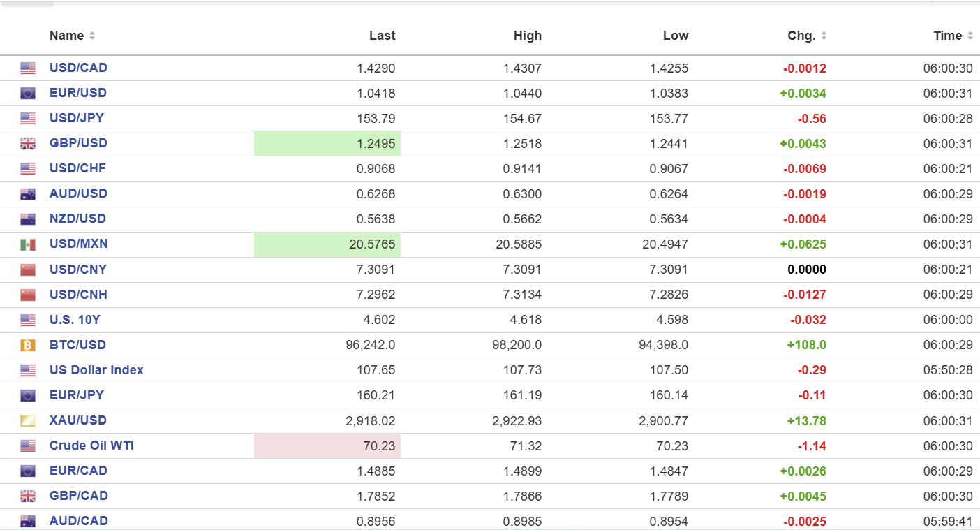980x530 pixels.
Task: Click the highlighted Crude Oil WTI last price
Action: (327, 446)
